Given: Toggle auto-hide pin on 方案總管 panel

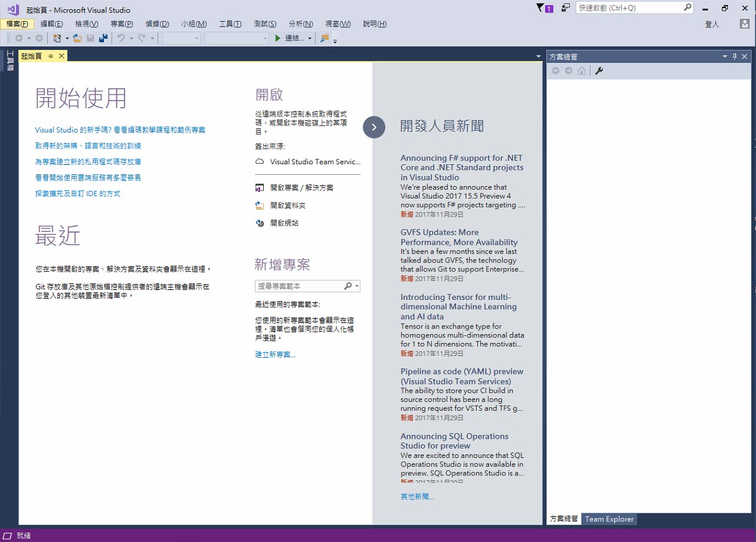Looking at the screenshot, I should click(735, 57).
